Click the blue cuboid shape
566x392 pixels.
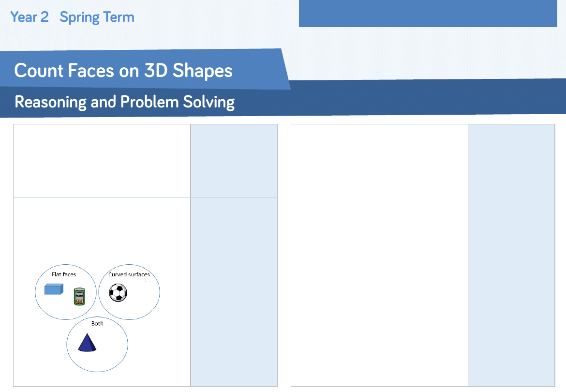[53, 289]
